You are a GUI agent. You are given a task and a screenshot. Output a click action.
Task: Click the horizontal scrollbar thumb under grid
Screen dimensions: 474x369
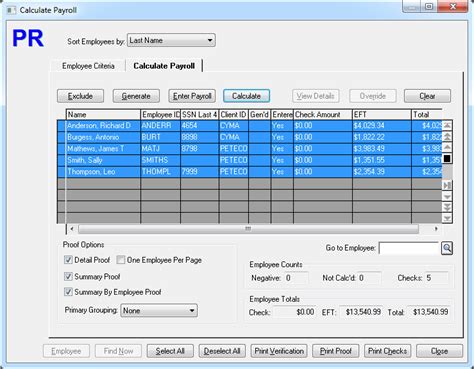pos(248,229)
